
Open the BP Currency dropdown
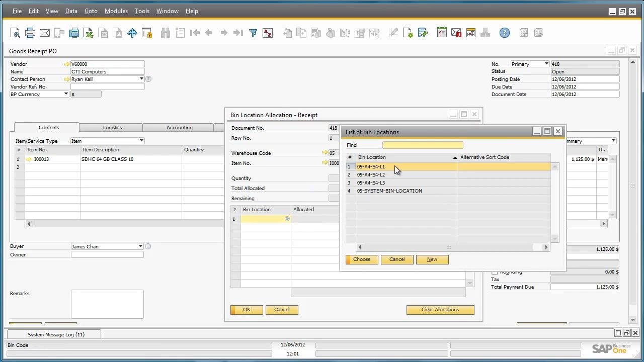pos(66,94)
